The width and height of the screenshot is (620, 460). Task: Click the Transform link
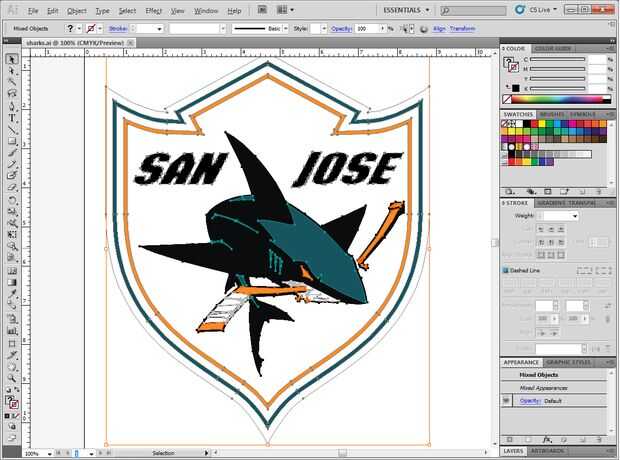462,29
